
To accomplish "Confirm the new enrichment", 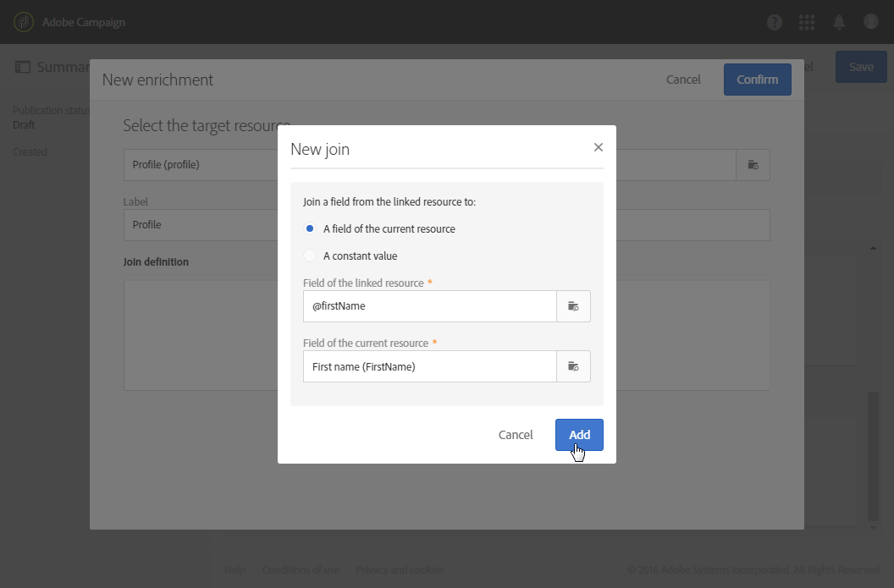I will click(x=757, y=80).
